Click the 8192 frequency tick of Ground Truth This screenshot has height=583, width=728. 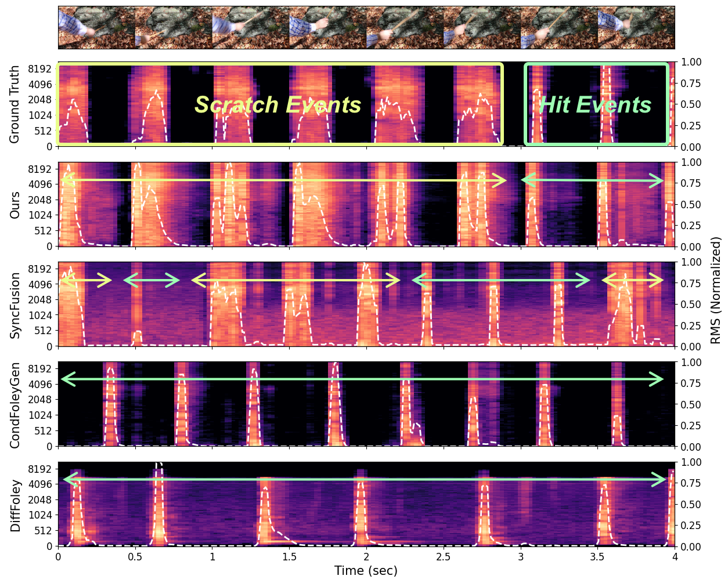40,69
